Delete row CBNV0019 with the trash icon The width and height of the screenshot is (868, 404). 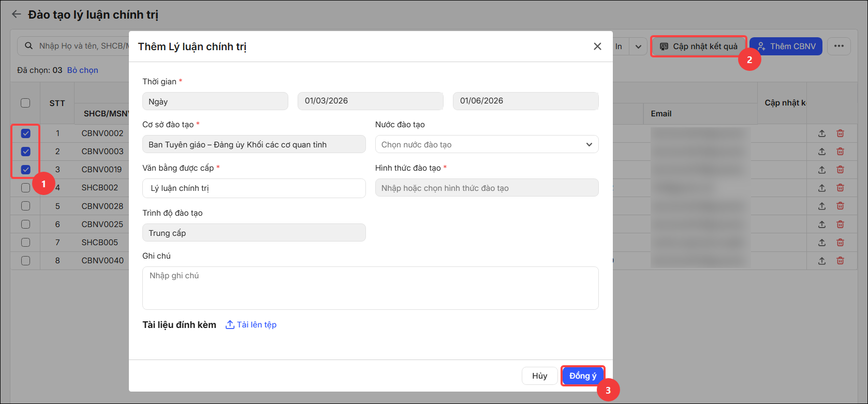(x=841, y=170)
